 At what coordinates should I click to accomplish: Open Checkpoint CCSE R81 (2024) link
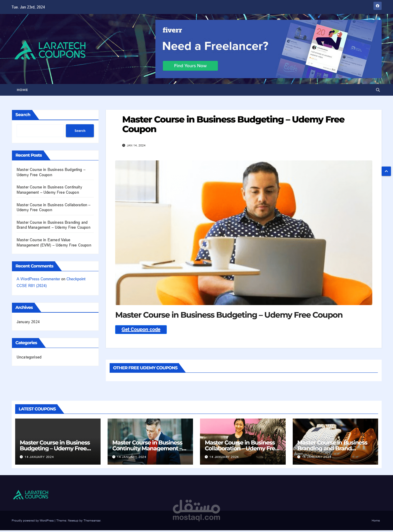(51, 282)
